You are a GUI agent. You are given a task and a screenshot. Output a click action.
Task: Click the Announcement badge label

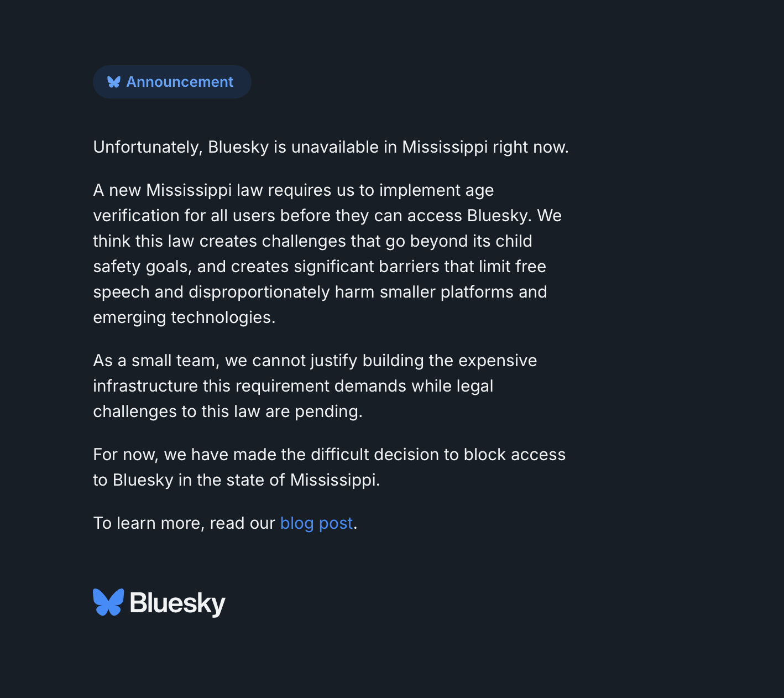point(180,82)
